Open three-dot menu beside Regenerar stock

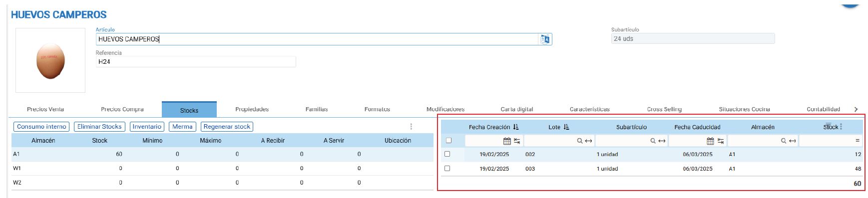click(x=411, y=127)
